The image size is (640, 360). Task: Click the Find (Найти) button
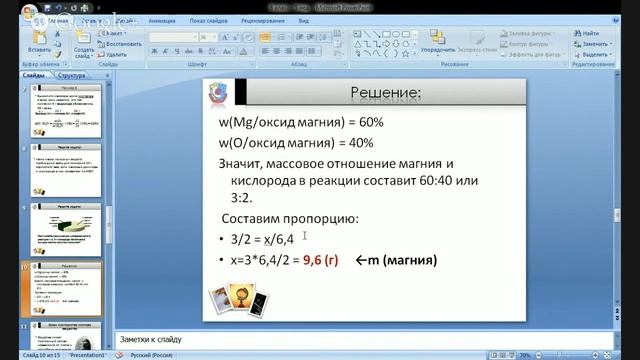[x=587, y=33]
